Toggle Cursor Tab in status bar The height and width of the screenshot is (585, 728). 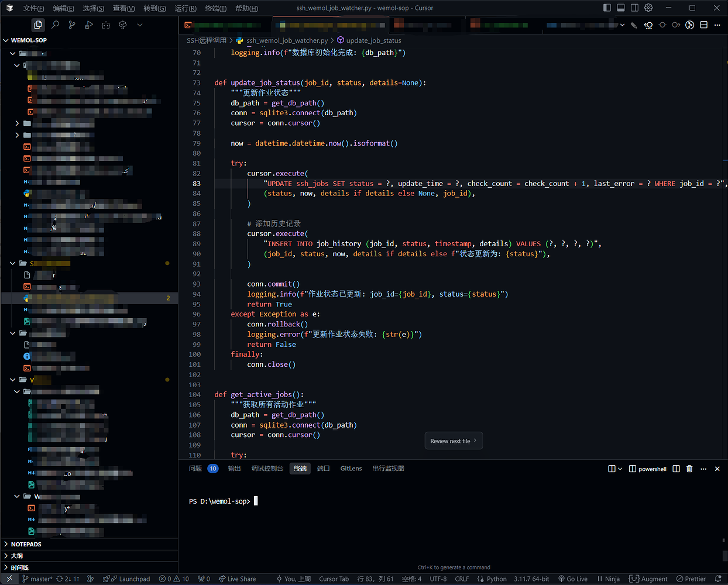pyautogui.click(x=334, y=579)
